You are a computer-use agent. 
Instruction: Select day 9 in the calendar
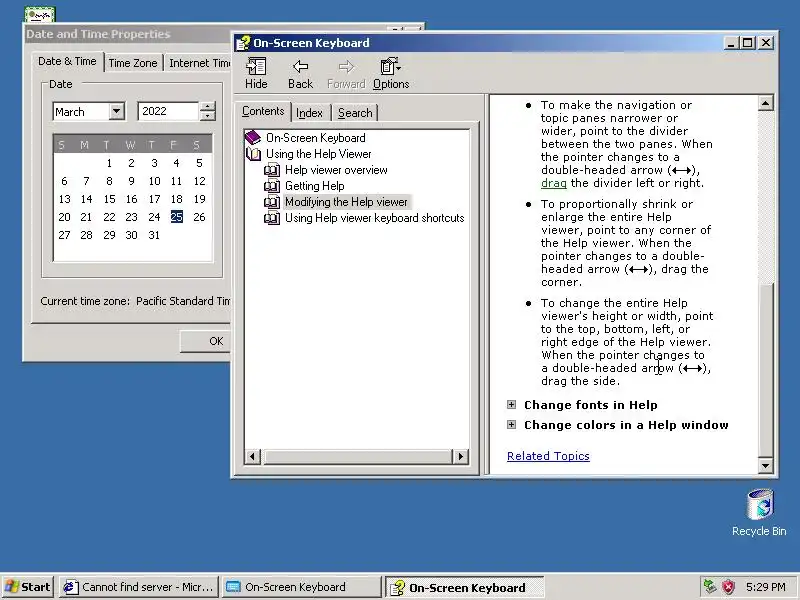[x=132, y=181]
